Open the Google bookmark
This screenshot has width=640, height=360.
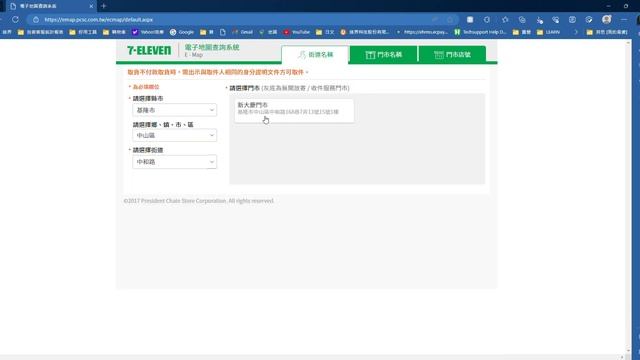(x=182, y=32)
